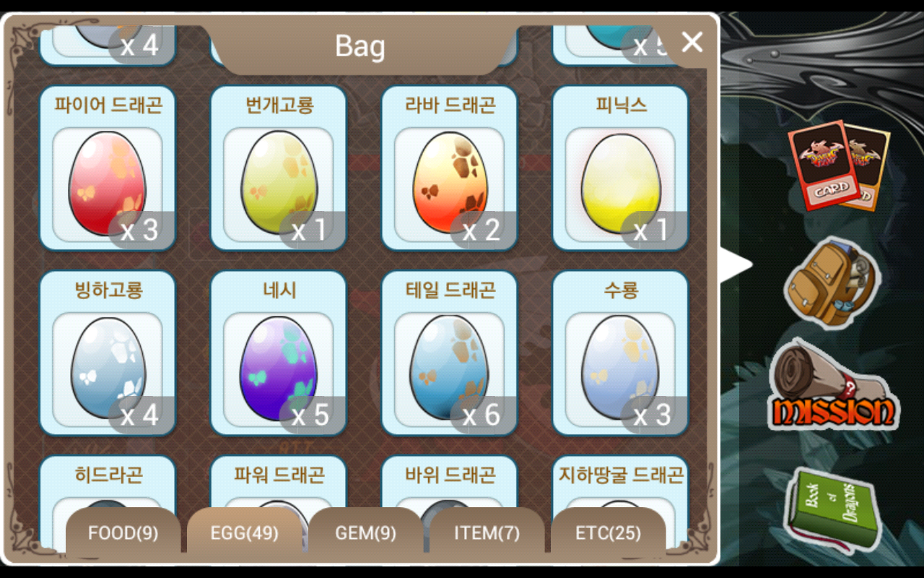
Task: Switch to the EGG(49) tab
Action: pyautogui.click(x=245, y=533)
